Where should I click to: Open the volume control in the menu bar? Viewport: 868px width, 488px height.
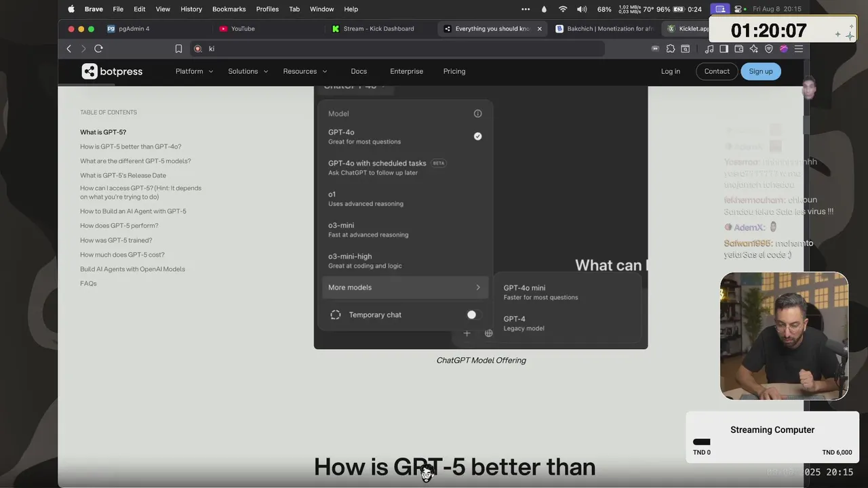tap(582, 9)
